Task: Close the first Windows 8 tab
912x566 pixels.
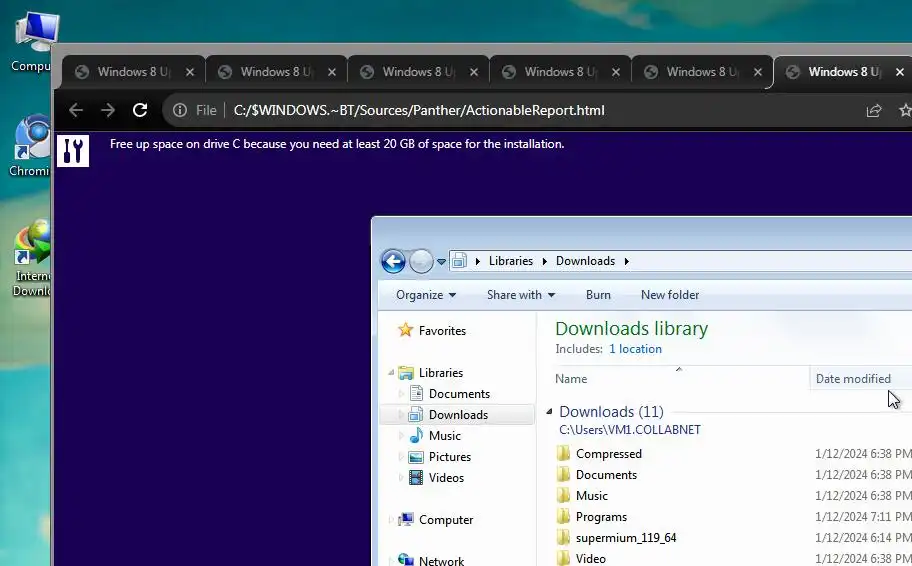Action: pyautogui.click(x=190, y=72)
